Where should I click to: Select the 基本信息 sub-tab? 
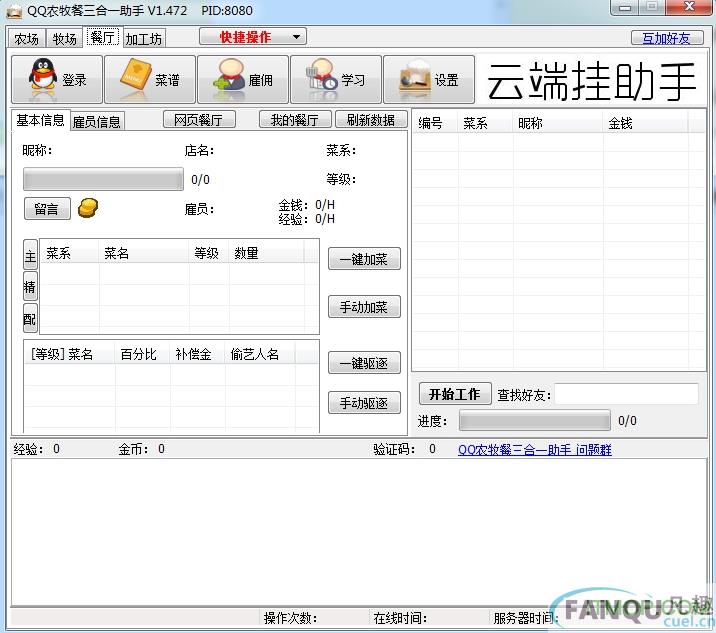click(41, 120)
